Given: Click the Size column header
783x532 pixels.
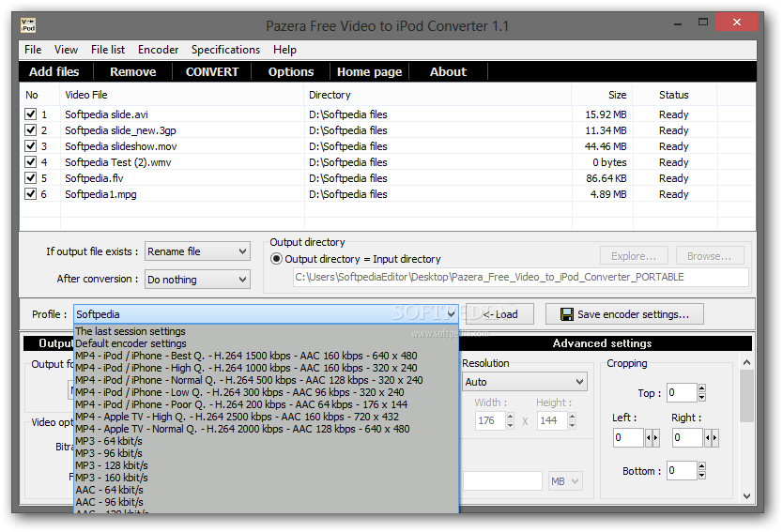Looking at the screenshot, I should coord(602,95).
